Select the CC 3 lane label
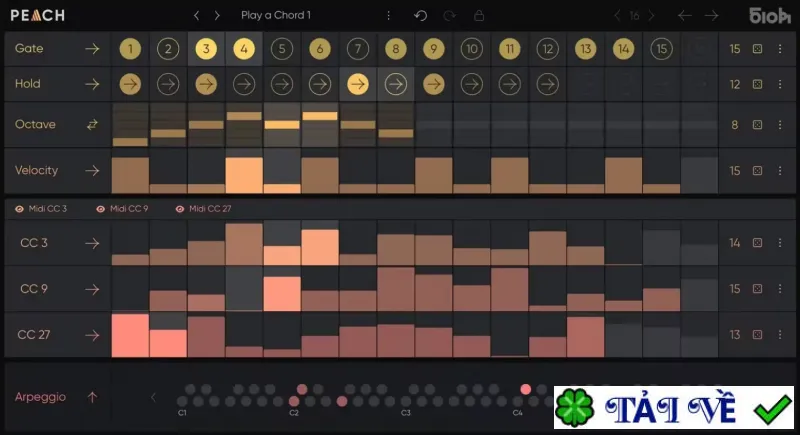 tap(34, 243)
